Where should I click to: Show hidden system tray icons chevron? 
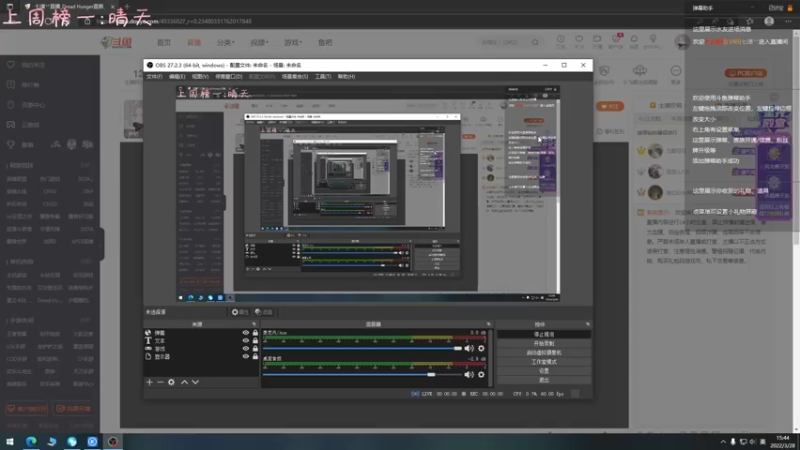(x=723, y=442)
